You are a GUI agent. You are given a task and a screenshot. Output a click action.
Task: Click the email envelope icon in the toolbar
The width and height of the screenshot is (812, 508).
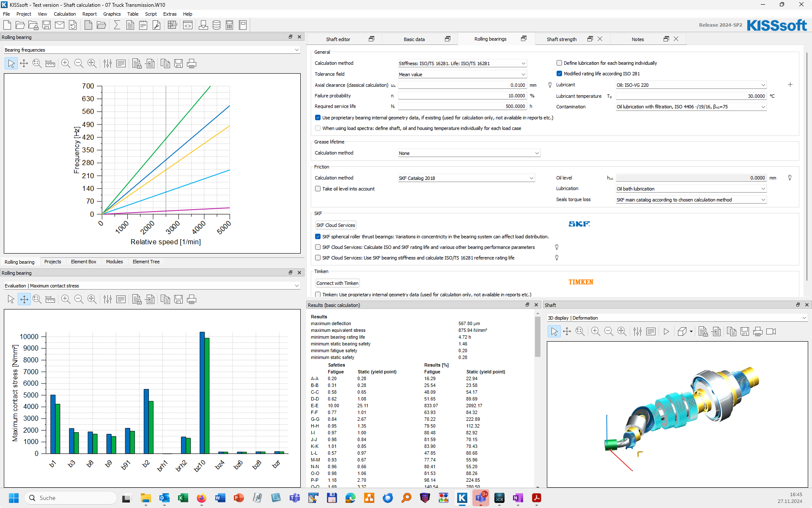pos(60,25)
